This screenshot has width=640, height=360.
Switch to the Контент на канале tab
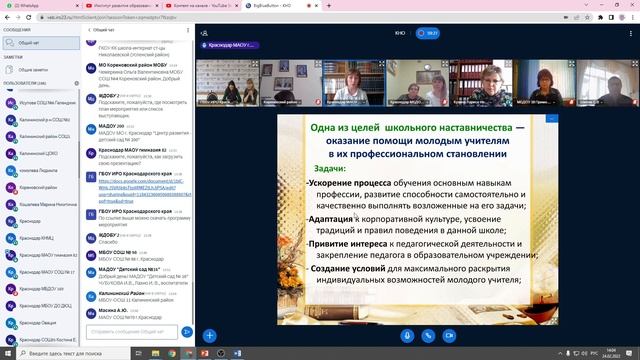201,6
